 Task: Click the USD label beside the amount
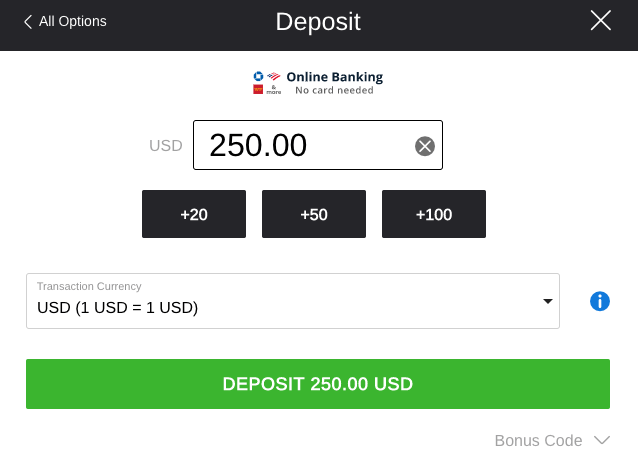[x=166, y=146]
